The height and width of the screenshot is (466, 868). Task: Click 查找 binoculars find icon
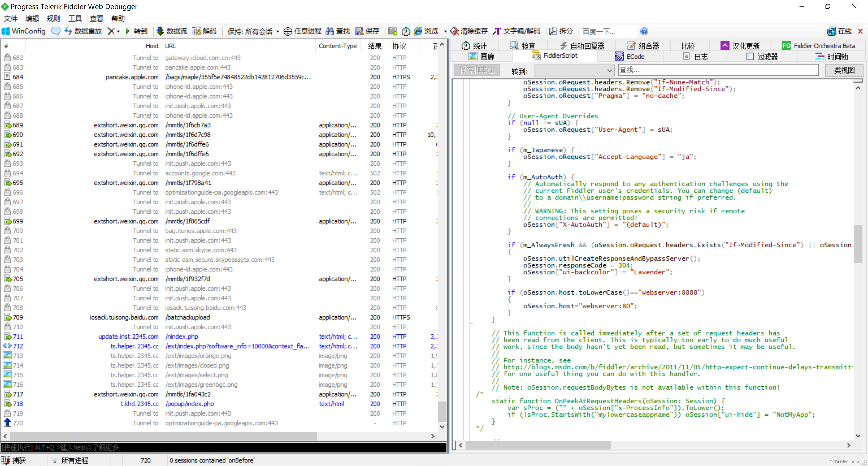tap(330, 31)
